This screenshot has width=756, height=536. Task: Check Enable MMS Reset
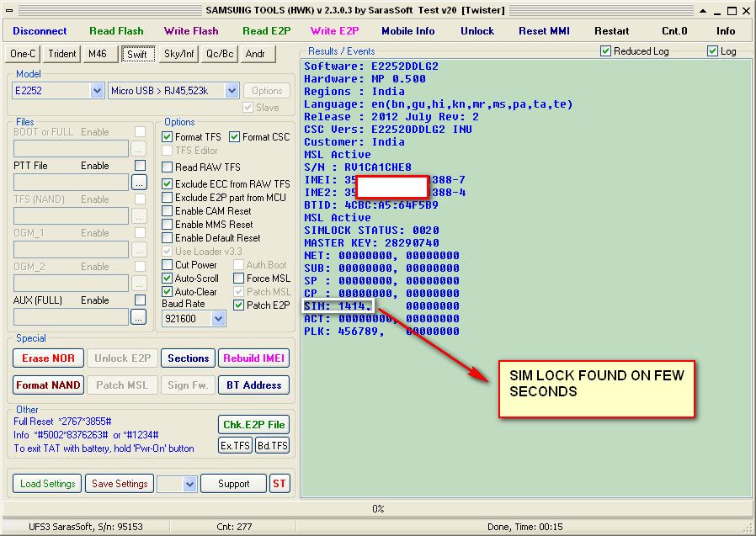[168, 225]
